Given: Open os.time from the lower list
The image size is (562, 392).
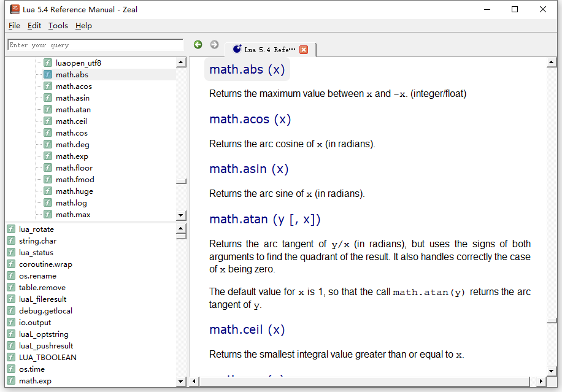Looking at the screenshot, I should coord(32,369).
